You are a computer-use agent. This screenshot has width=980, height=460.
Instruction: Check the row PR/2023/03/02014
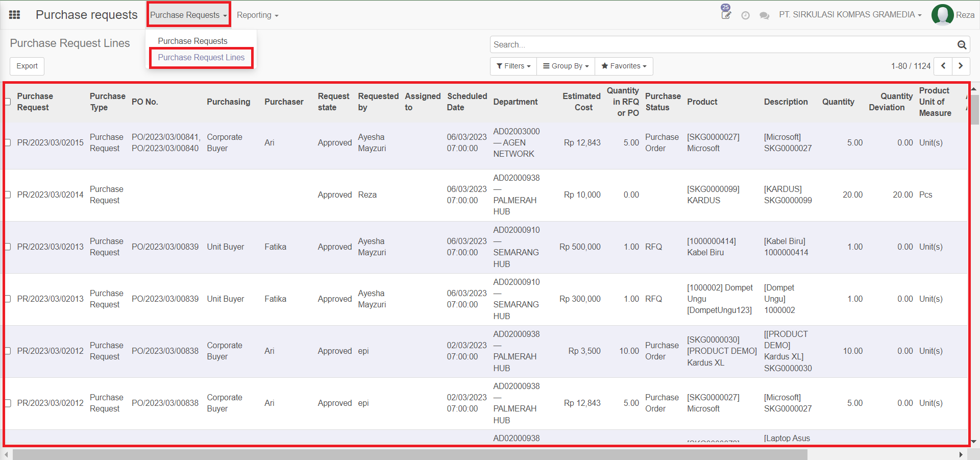8,195
